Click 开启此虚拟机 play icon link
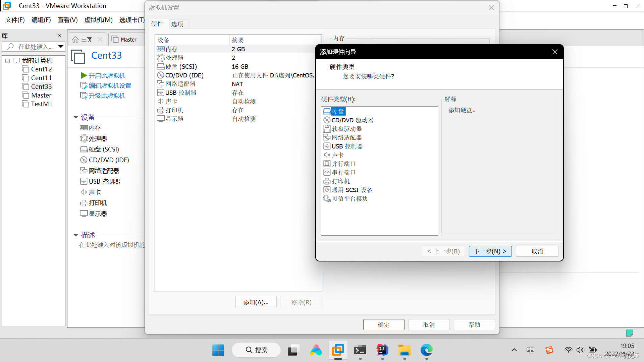 click(103, 75)
